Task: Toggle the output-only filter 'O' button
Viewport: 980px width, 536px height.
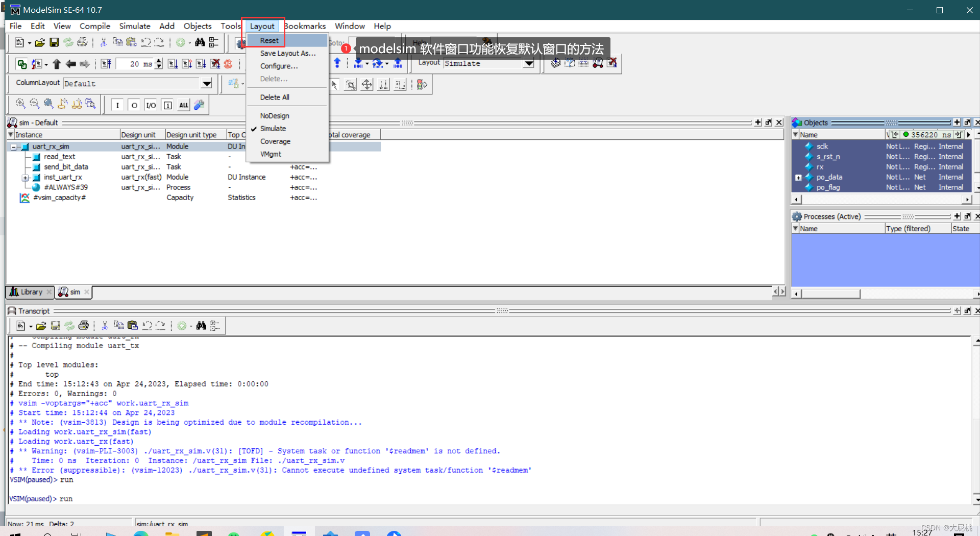Action: pyautogui.click(x=134, y=105)
